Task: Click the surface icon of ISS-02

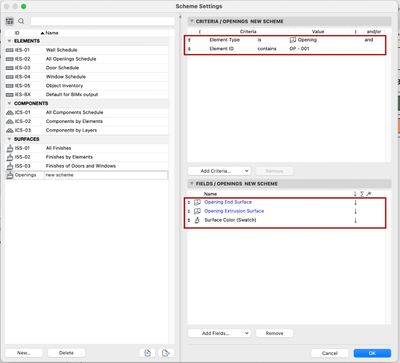Action: click(10, 157)
